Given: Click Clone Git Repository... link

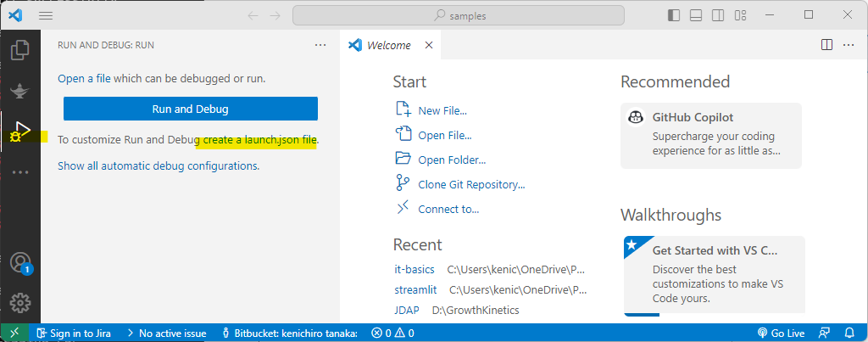Looking at the screenshot, I should [471, 185].
